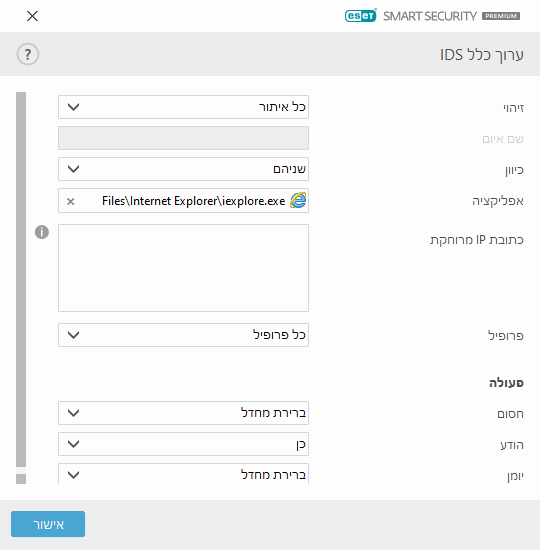The height and width of the screenshot is (550, 540).
Task: Clear the iexplore.exe application entry
Action: pos(71,201)
